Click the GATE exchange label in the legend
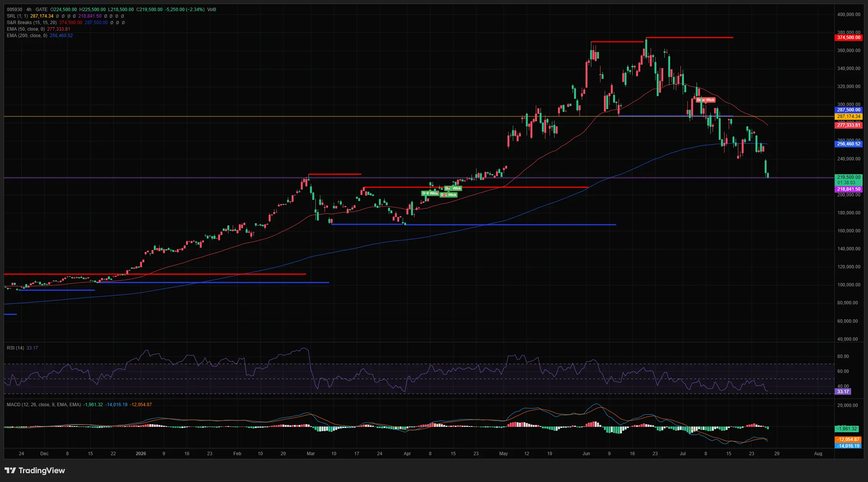The image size is (868, 482). point(42,10)
